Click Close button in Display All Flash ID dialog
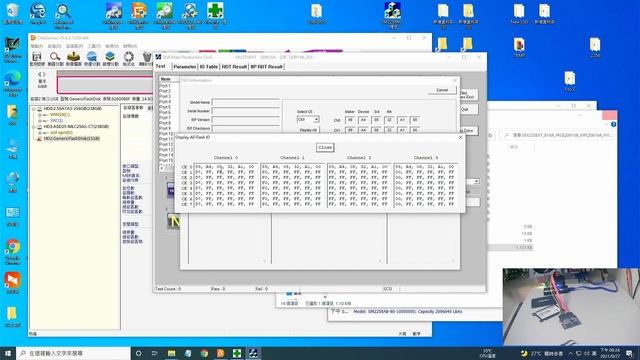 pyautogui.click(x=325, y=147)
